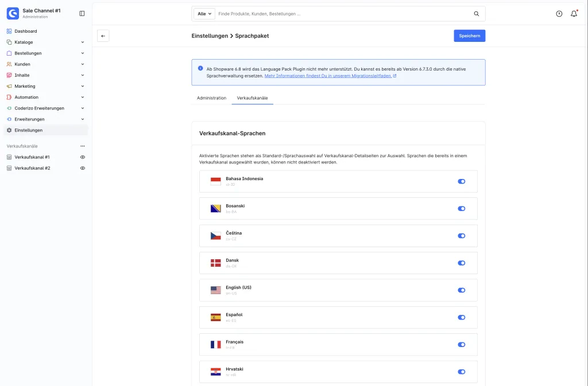588x386 pixels.
Task: Expand the Bestellungen menu chevron
Action: [x=83, y=53]
